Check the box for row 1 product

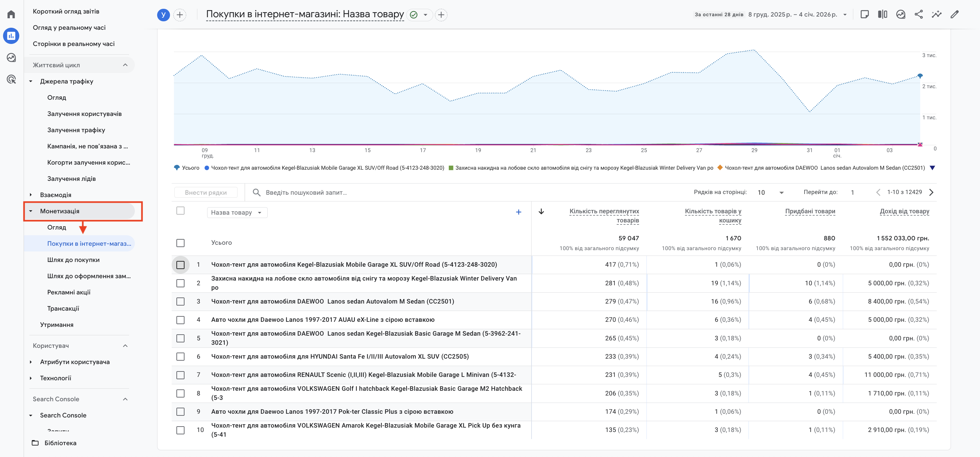[180, 265]
